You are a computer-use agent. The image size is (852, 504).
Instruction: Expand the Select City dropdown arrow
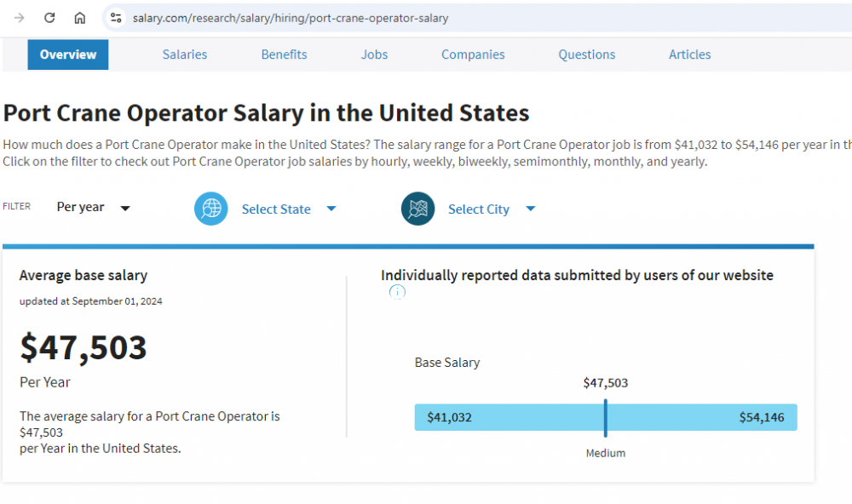530,209
